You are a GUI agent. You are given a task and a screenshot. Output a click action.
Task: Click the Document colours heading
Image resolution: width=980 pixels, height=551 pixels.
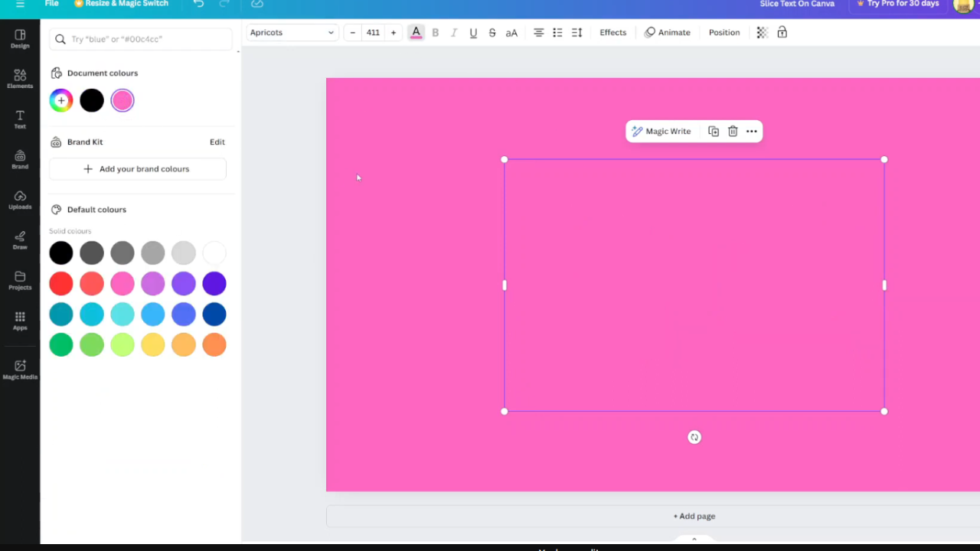(103, 73)
